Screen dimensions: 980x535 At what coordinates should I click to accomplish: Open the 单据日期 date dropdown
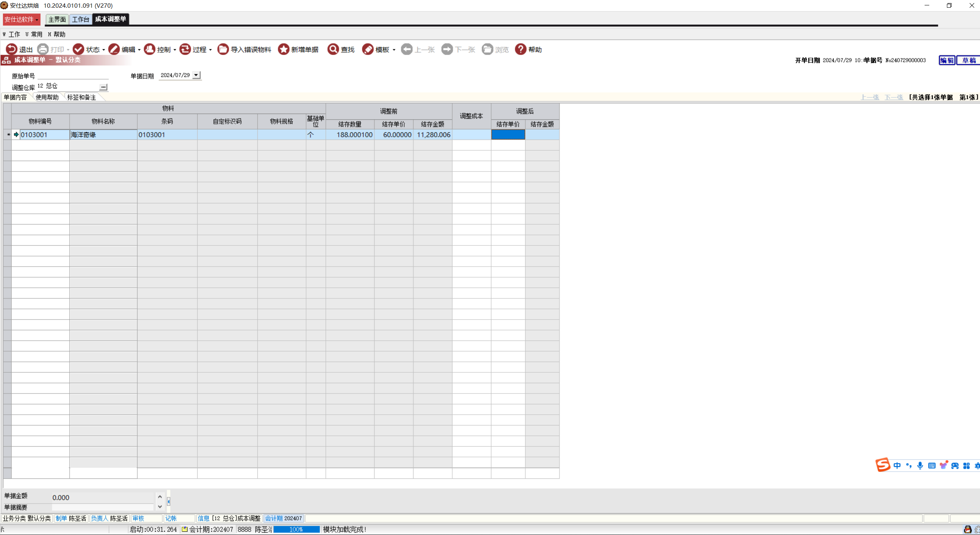point(196,75)
